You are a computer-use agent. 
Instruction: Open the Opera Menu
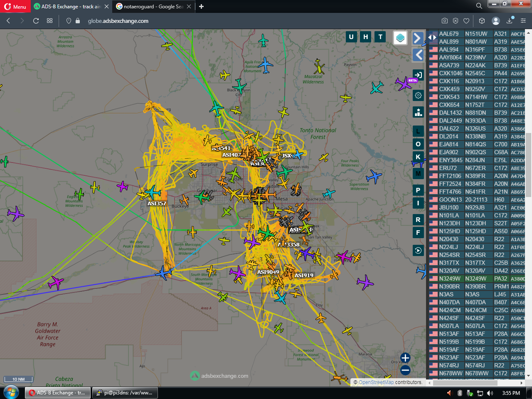15,7
